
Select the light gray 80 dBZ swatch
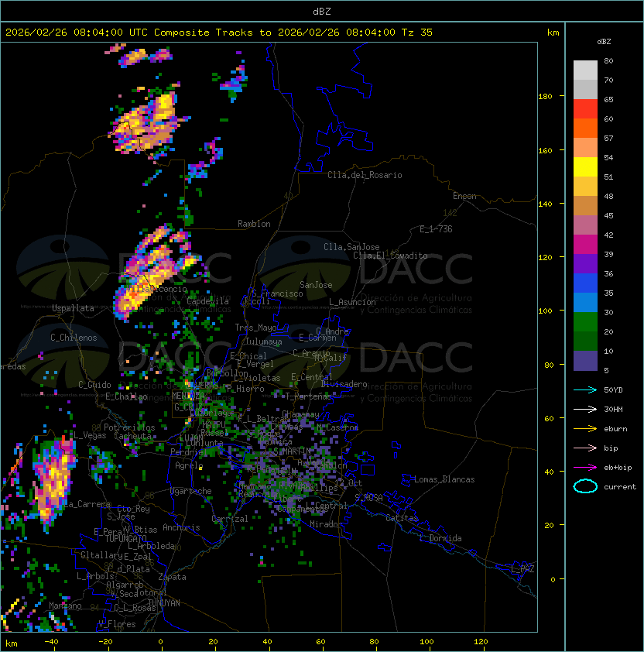(x=585, y=70)
